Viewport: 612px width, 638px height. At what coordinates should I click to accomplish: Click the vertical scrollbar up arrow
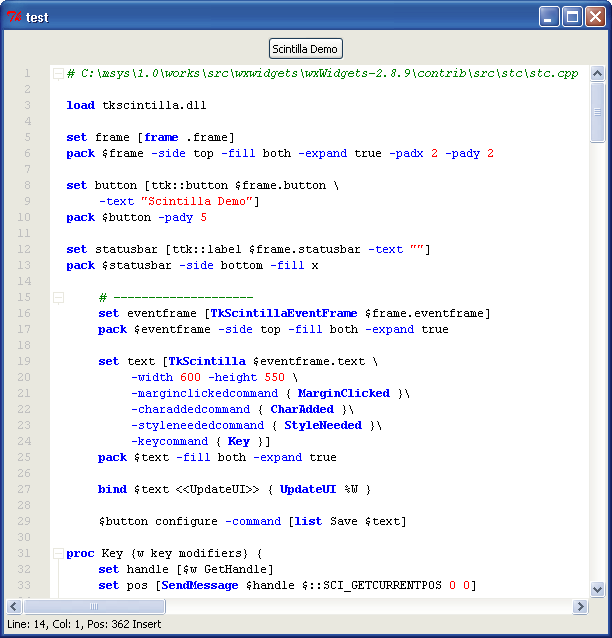coord(597,74)
